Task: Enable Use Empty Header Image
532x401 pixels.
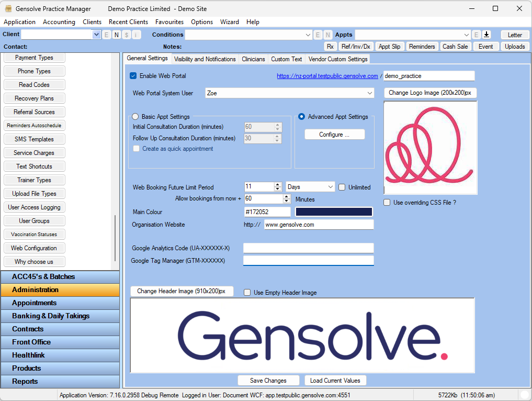Action: pyautogui.click(x=247, y=293)
